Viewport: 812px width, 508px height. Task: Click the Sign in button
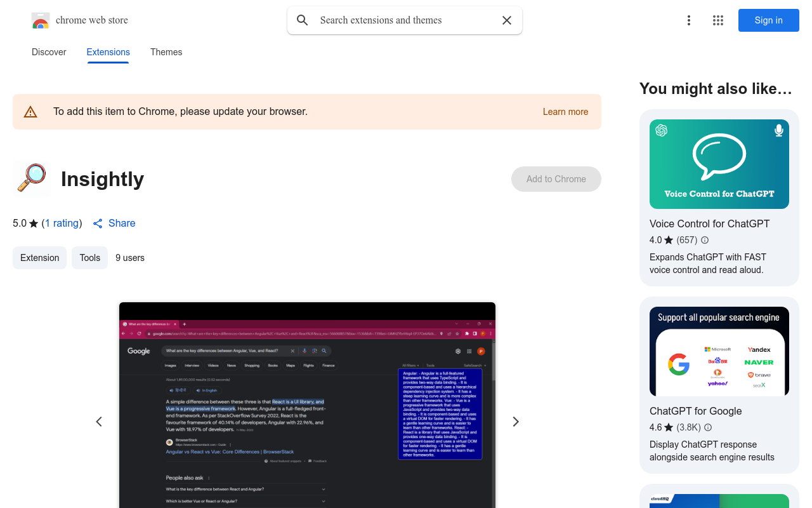769,20
